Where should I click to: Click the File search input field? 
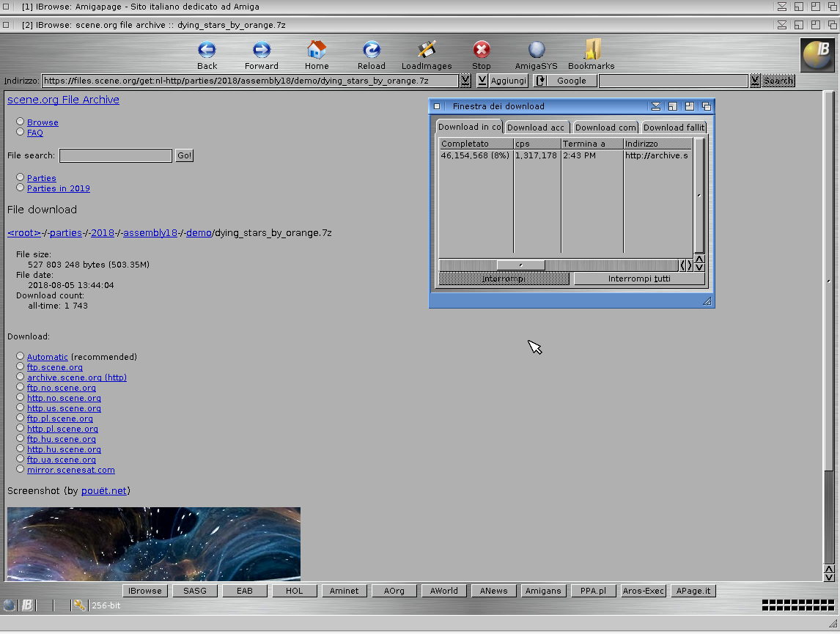tap(116, 156)
